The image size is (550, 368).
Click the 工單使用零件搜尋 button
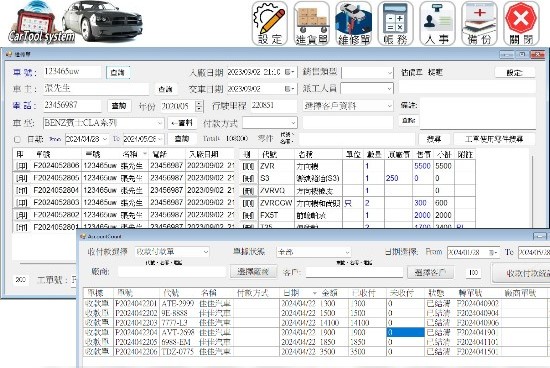[494, 139]
